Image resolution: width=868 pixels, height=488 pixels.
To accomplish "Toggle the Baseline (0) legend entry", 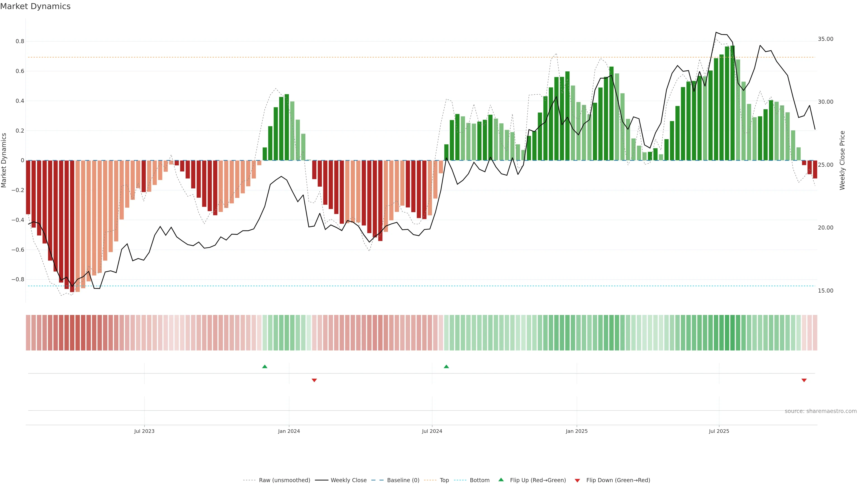I will coord(403,480).
